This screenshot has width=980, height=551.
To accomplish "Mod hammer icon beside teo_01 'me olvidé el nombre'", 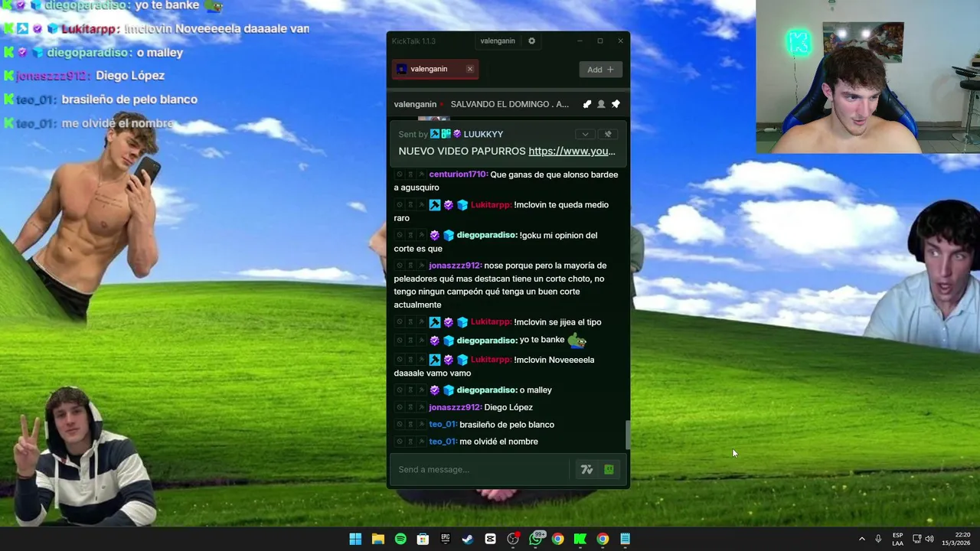I will point(421,442).
